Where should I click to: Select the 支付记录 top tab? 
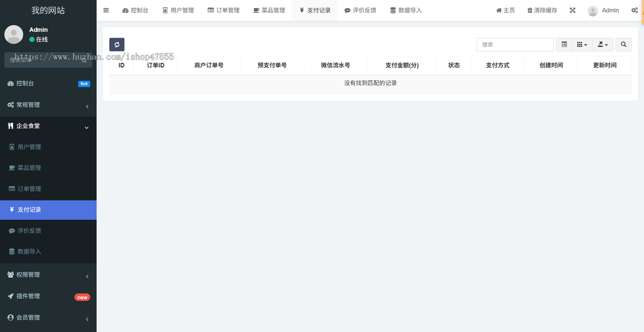315,10
